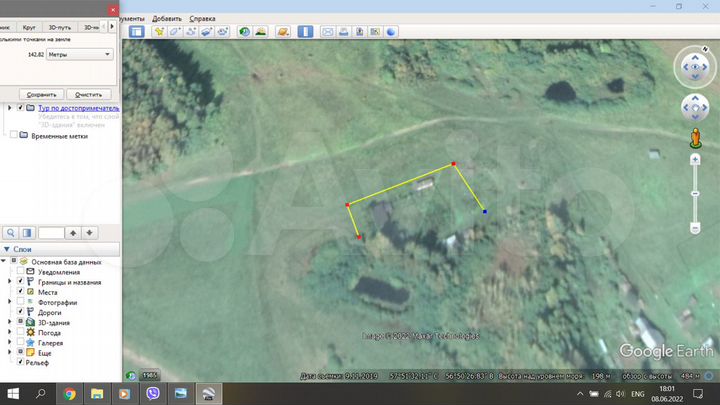Screen dimensions: 720x405
Task: Toggle the sunlight landscape icon
Action: (x=260, y=32)
